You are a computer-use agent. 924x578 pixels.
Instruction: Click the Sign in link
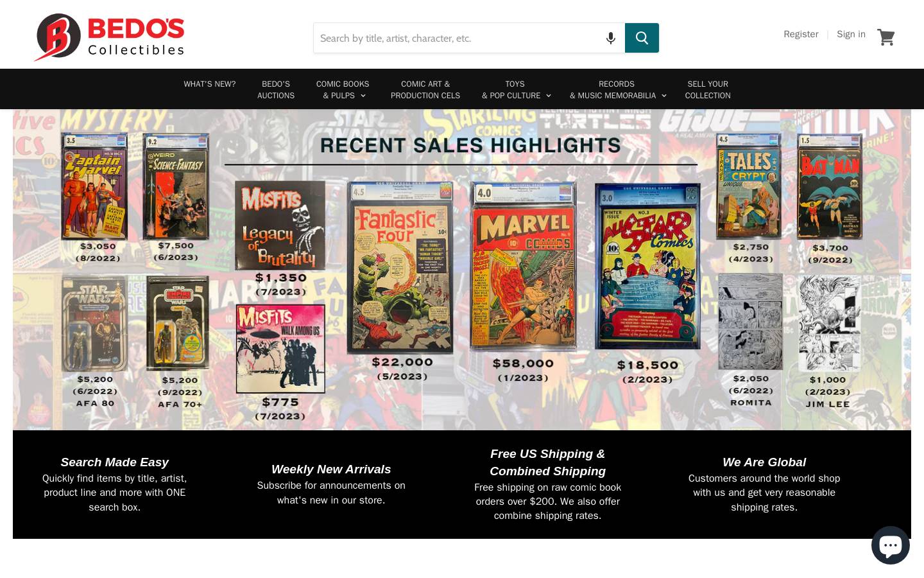tap(851, 34)
